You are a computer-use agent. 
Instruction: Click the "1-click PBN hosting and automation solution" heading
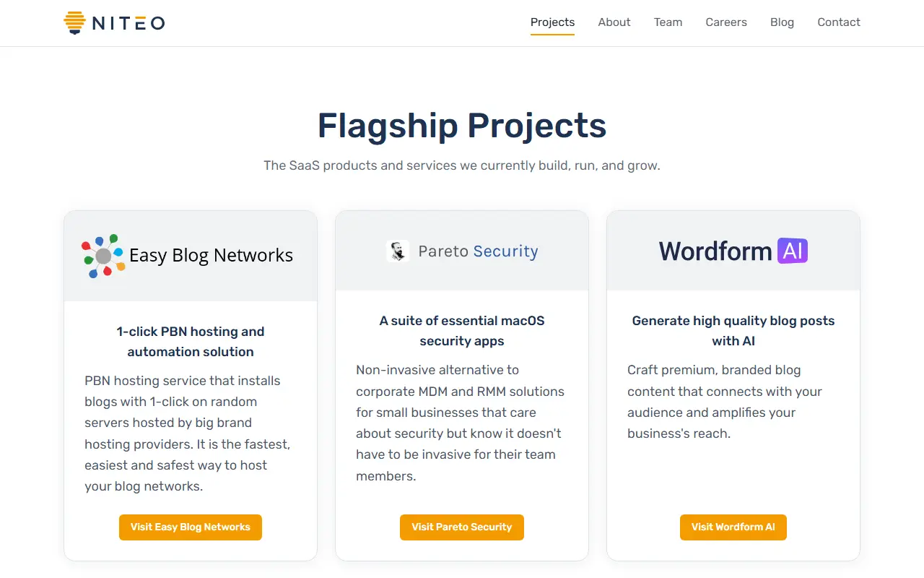pyautogui.click(x=191, y=342)
